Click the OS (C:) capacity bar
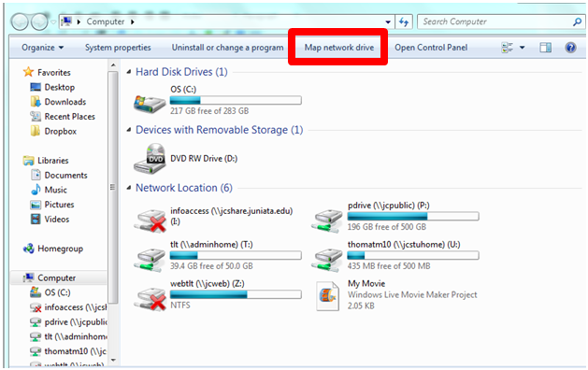The width and height of the screenshot is (588, 370). 236,101
